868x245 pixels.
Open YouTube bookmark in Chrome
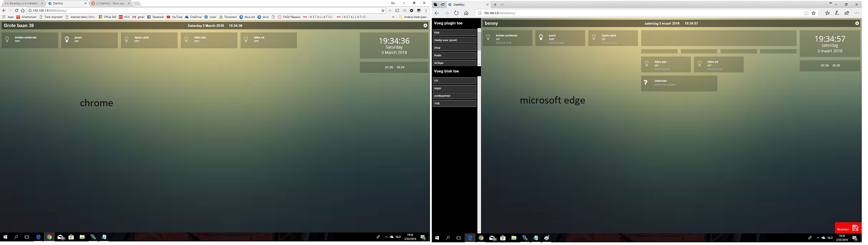175,17
